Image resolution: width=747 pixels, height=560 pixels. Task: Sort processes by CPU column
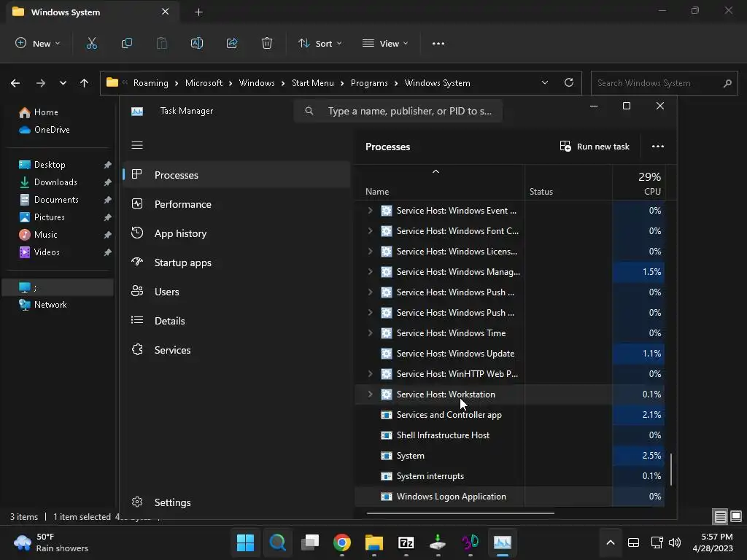pyautogui.click(x=639, y=183)
